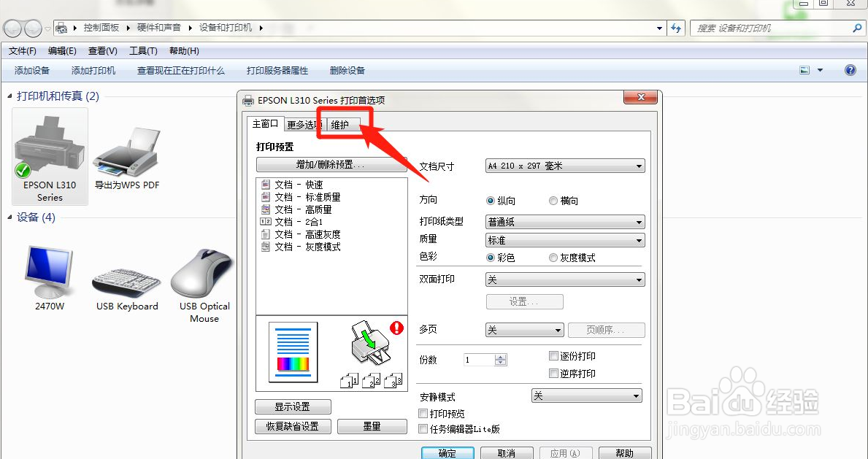This screenshot has height=459, width=868.
Task: Click 增加/删除预置 button
Action: (x=331, y=164)
